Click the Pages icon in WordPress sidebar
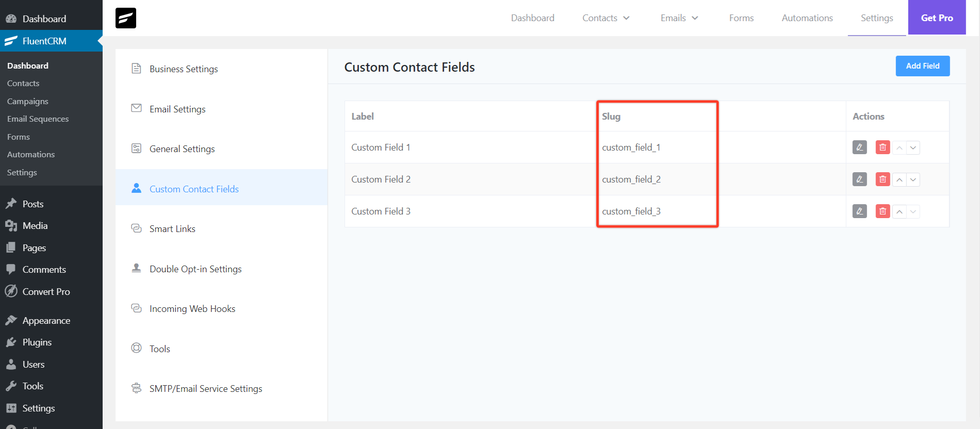Viewport: 980px width, 429px height. click(11, 247)
